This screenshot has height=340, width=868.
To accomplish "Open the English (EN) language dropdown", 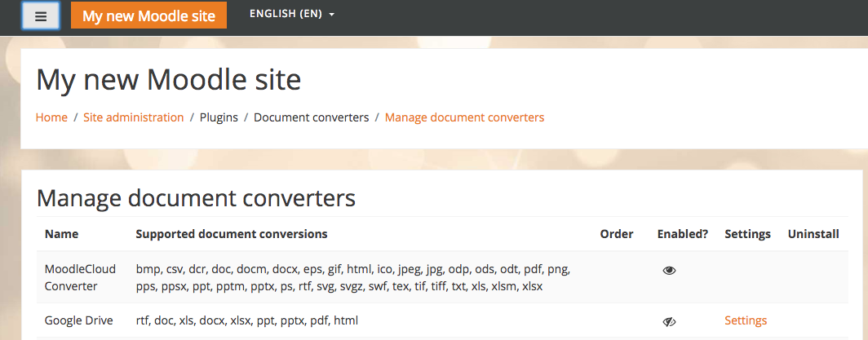I will tap(292, 15).
